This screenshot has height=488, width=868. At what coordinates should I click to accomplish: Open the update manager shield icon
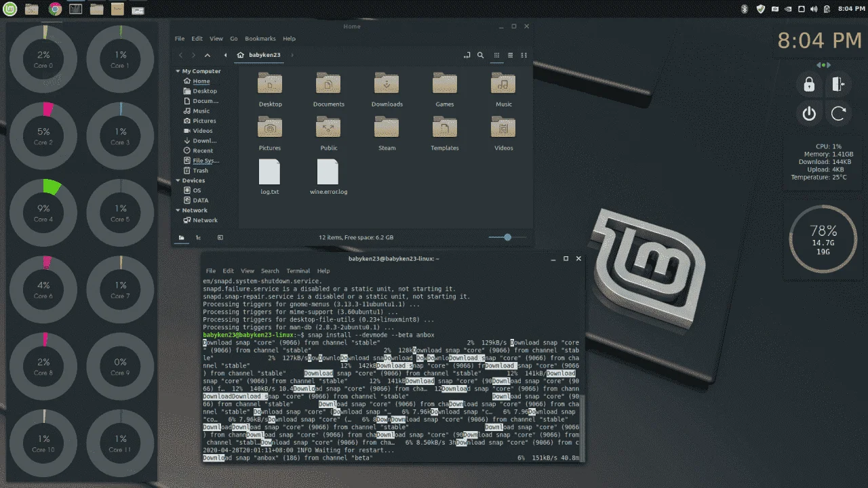761,9
